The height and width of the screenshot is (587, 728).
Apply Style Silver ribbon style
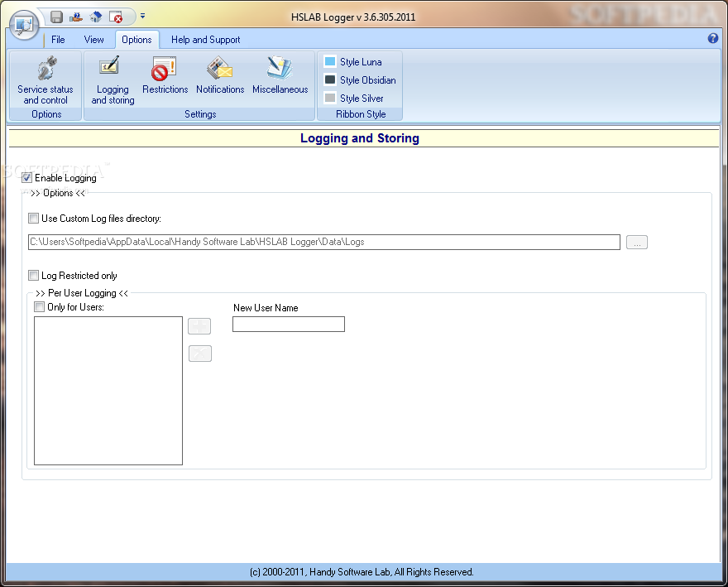click(x=354, y=98)
